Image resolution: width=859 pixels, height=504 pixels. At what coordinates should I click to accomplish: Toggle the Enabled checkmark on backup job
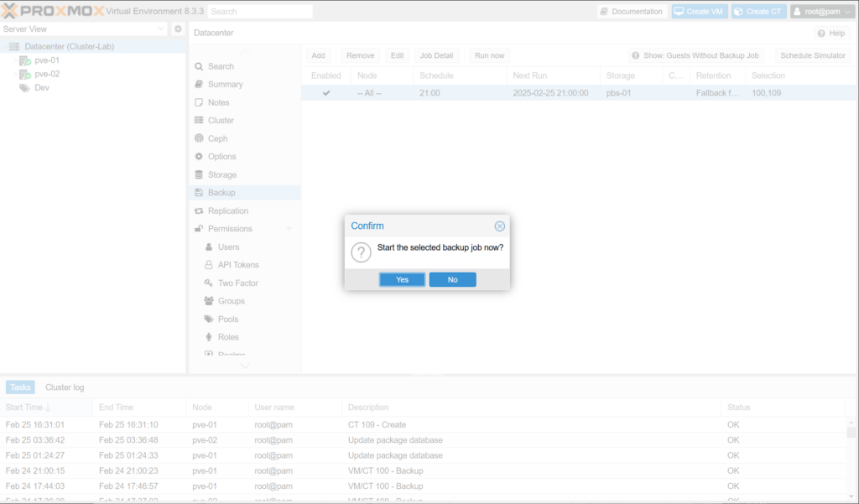click(326, 93)
